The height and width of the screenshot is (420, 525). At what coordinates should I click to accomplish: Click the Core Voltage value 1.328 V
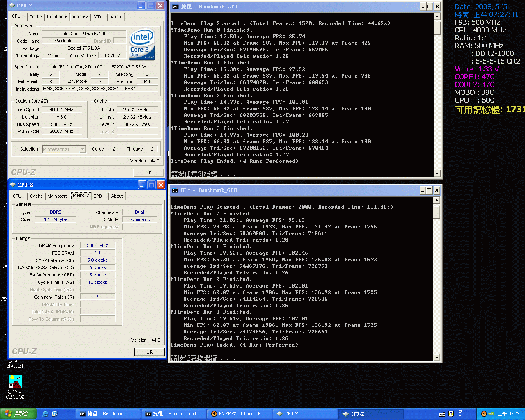[112, 55]
